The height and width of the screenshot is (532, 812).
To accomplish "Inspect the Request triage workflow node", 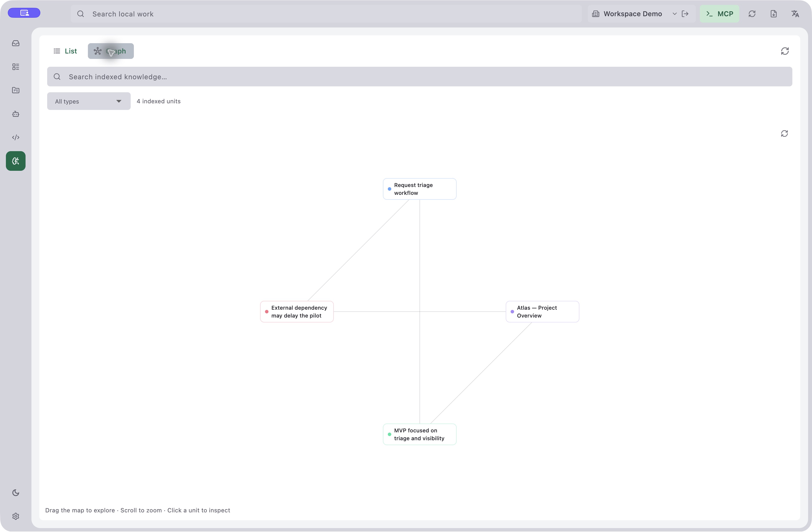I will pyautogui.click(x=420, y=189).
